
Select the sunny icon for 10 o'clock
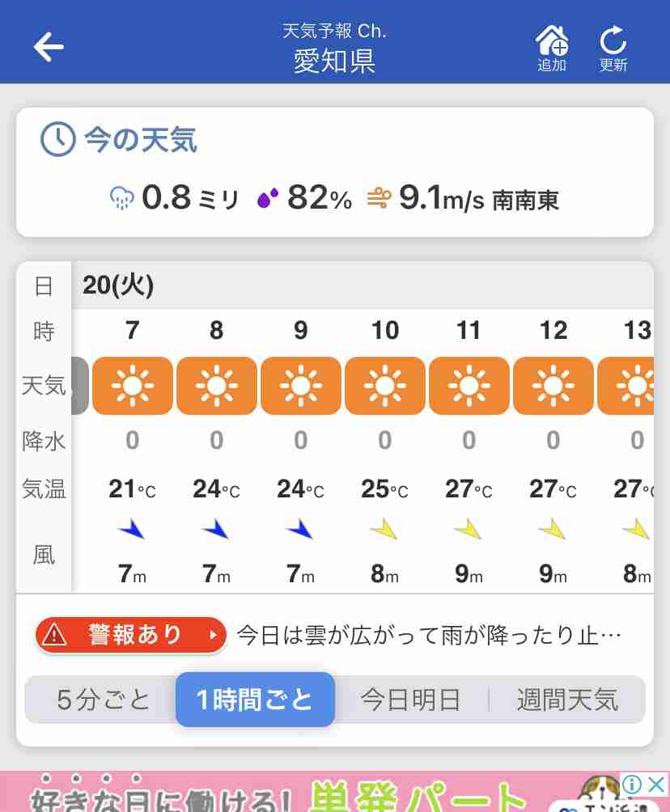(385, 386)
